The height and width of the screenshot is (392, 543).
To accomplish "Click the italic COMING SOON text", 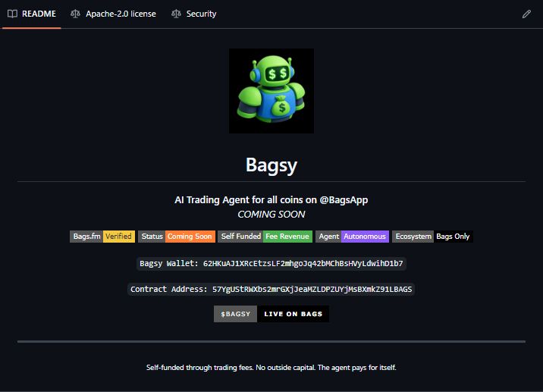I will click(x=271, y=215).
